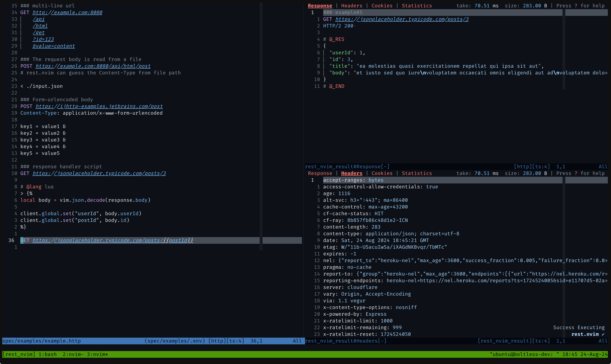Screen dimensions: 611x364
Task: Click the 'date: Sat, 24 Aug 2024' header line
Action: (376, 240)
